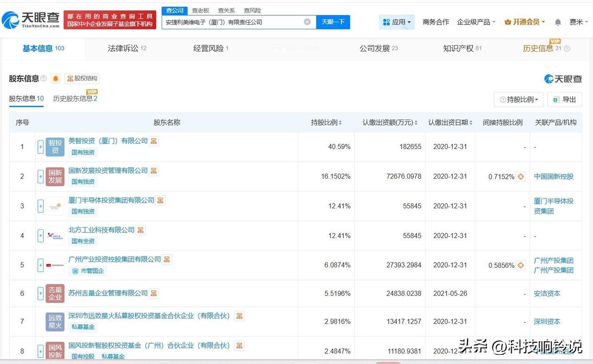Click the 吉星企业 logo badge
Image resolution: width=593 pixels, height=364 pixels.
[x=55, y=294]
